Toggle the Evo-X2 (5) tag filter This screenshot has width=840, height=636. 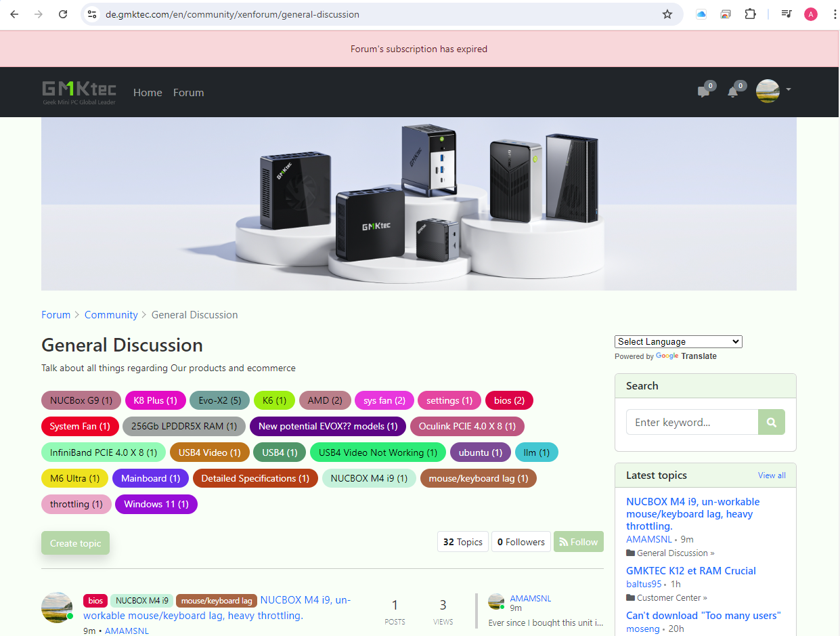tap(219, 400)
